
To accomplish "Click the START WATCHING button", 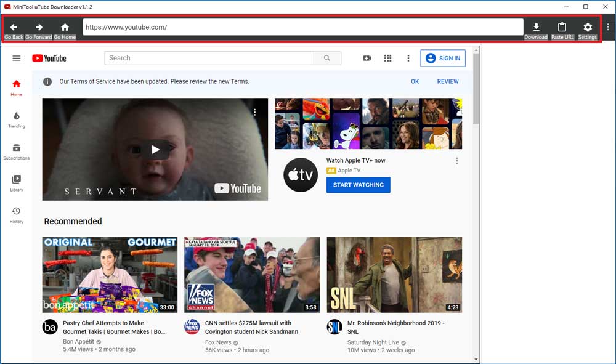I will (x=359, y=185).
